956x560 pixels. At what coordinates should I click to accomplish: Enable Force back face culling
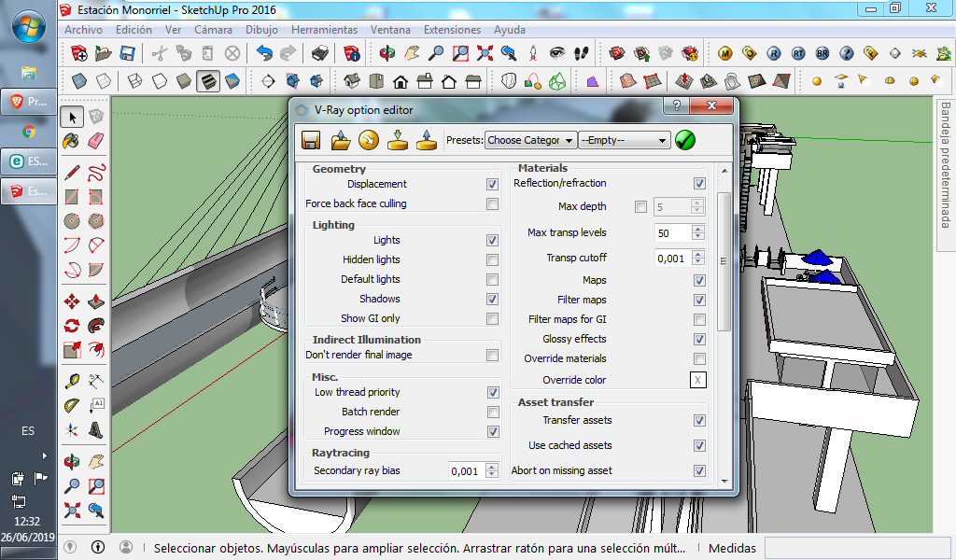point(492,203)
